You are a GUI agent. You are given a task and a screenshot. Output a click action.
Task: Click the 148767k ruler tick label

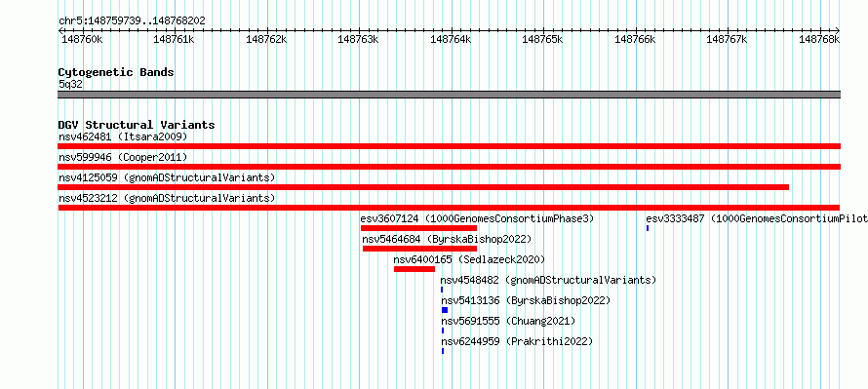pyautogui.click(x=727, y=39)
